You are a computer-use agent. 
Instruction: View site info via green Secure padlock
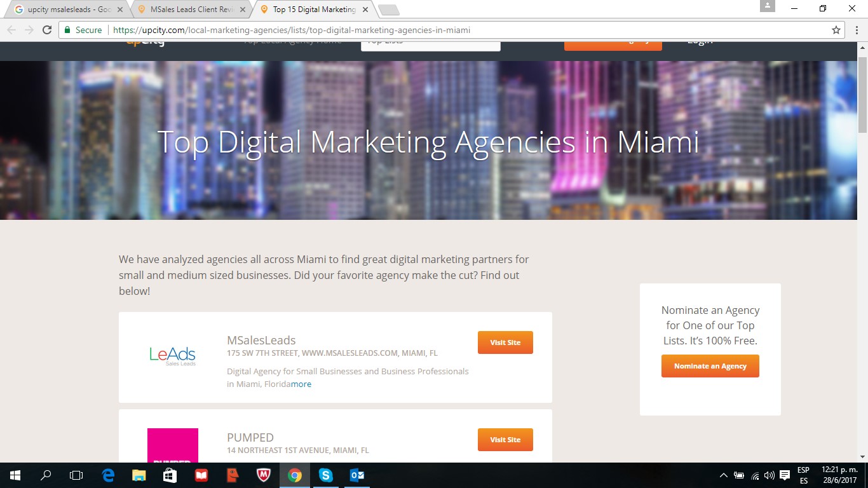[x=83, y=30]
